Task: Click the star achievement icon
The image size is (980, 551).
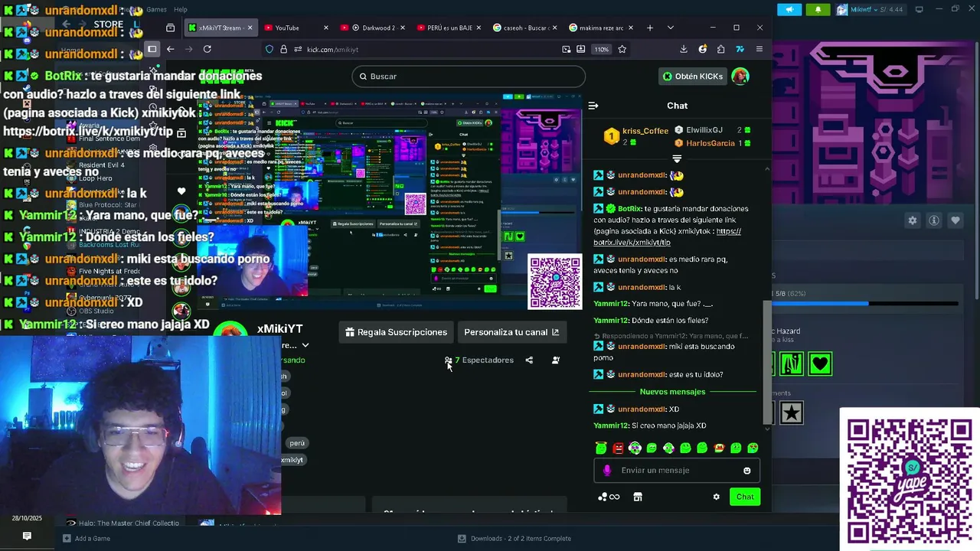Action: [x=792, y=413]
